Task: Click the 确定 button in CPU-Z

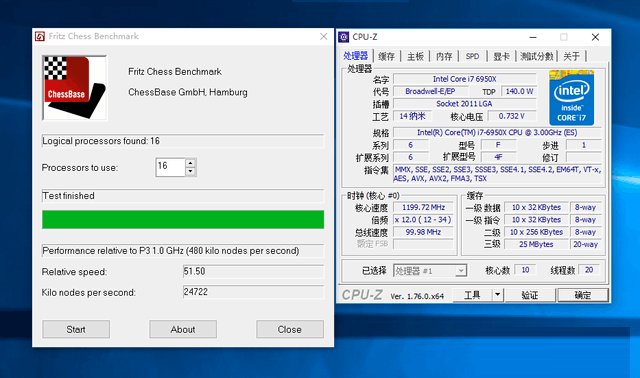Action: click(583, 295)
